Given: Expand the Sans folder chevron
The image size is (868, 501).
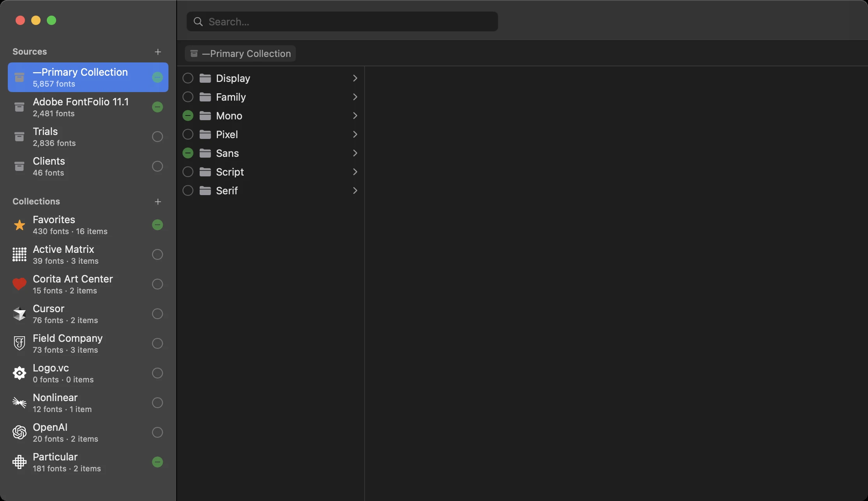Looking at the screenshot, I should (355, 153).
